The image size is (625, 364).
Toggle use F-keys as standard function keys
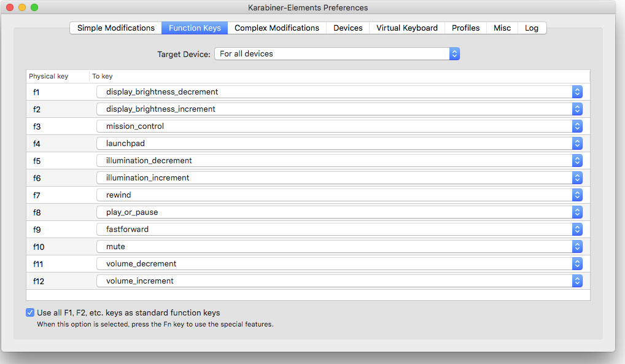(x=30, y=312)
